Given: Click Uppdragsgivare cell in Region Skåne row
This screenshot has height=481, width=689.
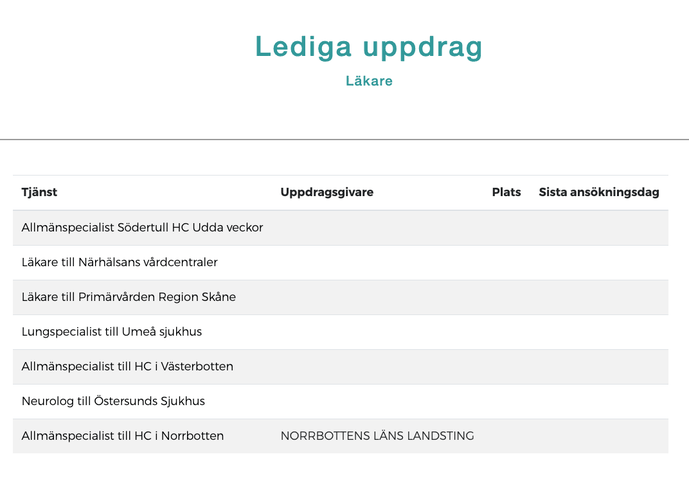Looking at the screenshot, I should tap(377, 297).
